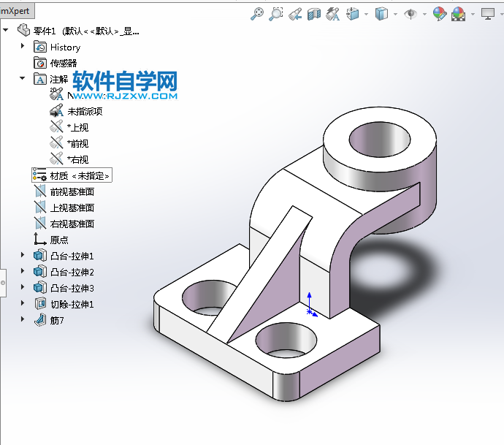
Task: Open View Orientation dropdown arrow
Action: point(366,14)
